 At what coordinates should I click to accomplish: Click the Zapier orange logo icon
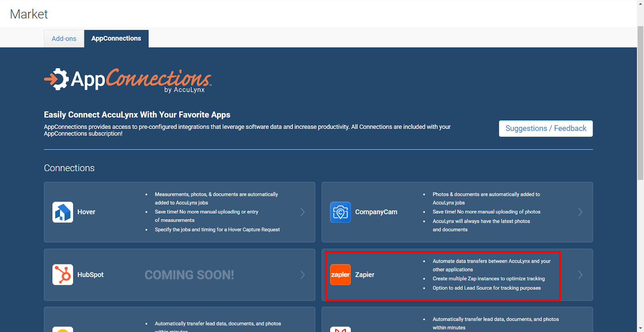click(x=341, y=275)
